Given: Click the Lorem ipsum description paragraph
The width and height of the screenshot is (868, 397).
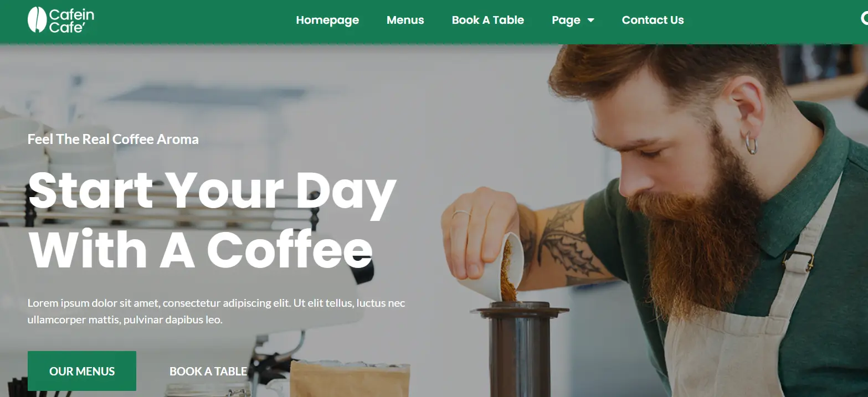Looking at the screenshot, I should point(217,311).
